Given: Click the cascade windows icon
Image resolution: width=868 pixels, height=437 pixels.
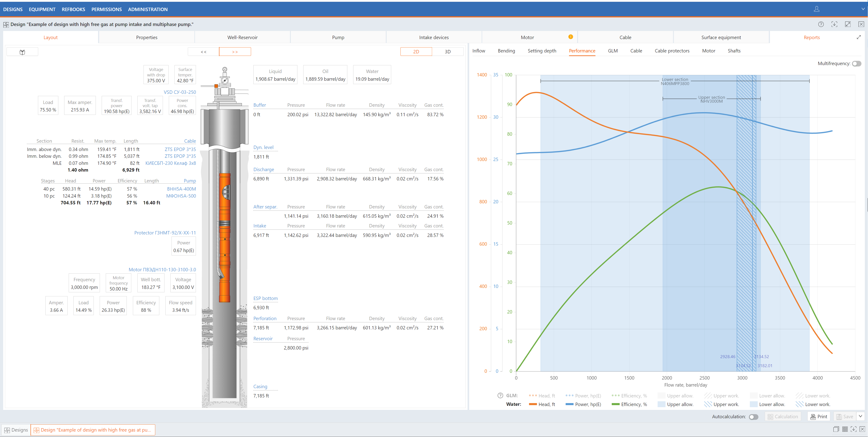Looking at the screenshot, I should pyautogui.click(x=836, y=429).
